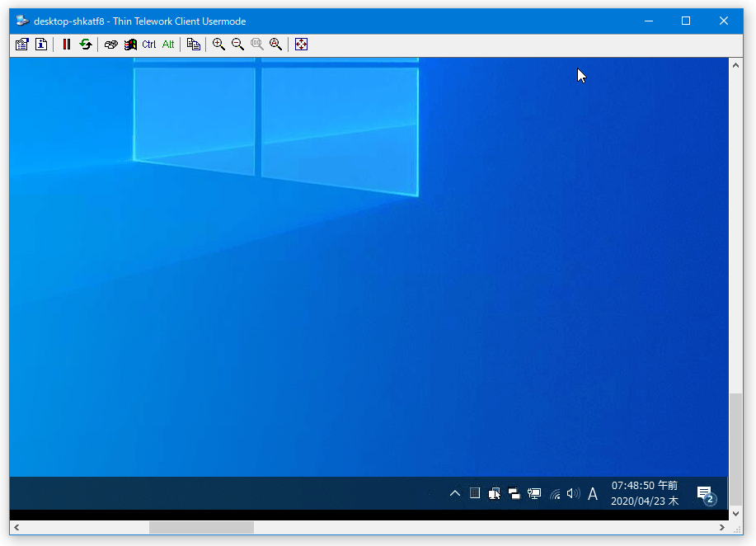Viewport: 756px width, 546px height.
Task: Click the Thin Telework Client title bar icon
Action: 22,21
